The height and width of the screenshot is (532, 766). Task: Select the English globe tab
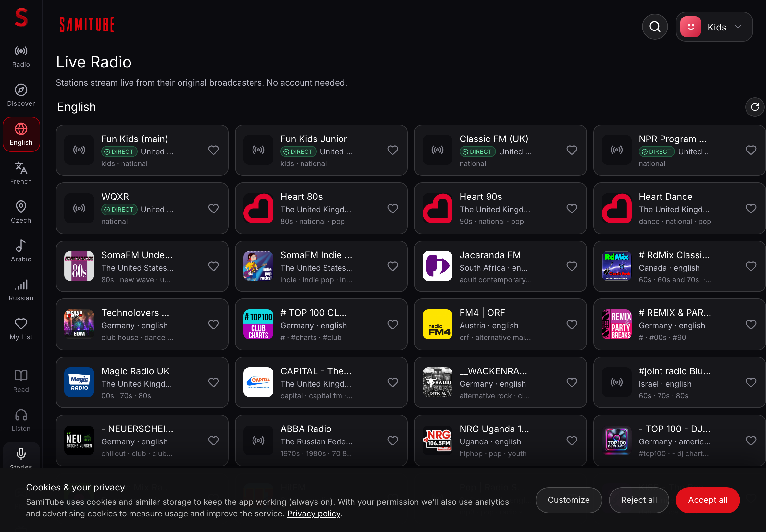(x=21, y=134)
